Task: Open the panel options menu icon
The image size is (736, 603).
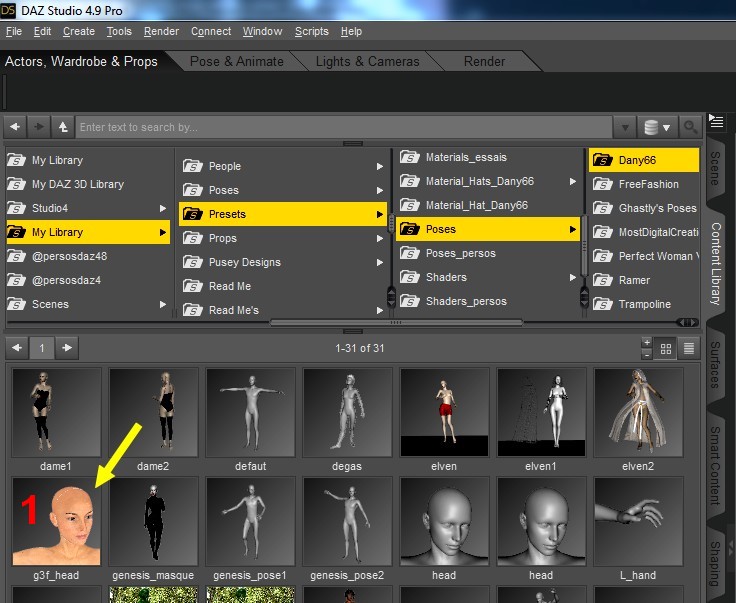Action: pos(716,121)
